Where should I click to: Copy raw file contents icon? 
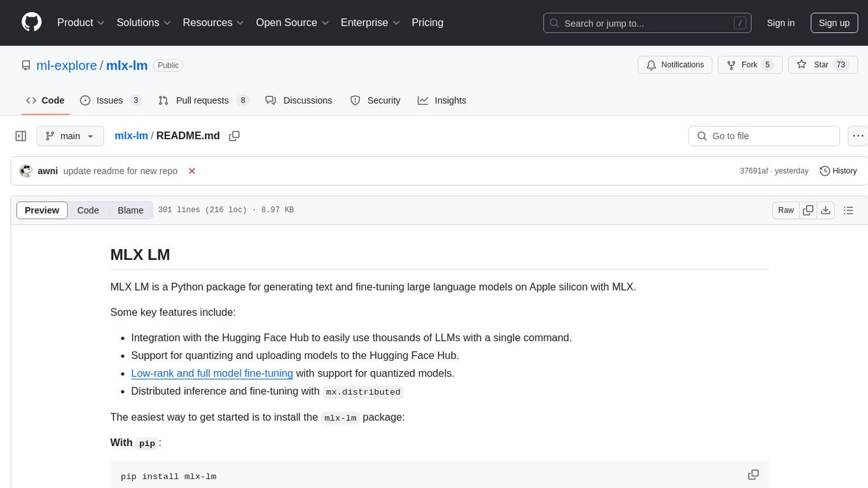click(x=808, y=210)
